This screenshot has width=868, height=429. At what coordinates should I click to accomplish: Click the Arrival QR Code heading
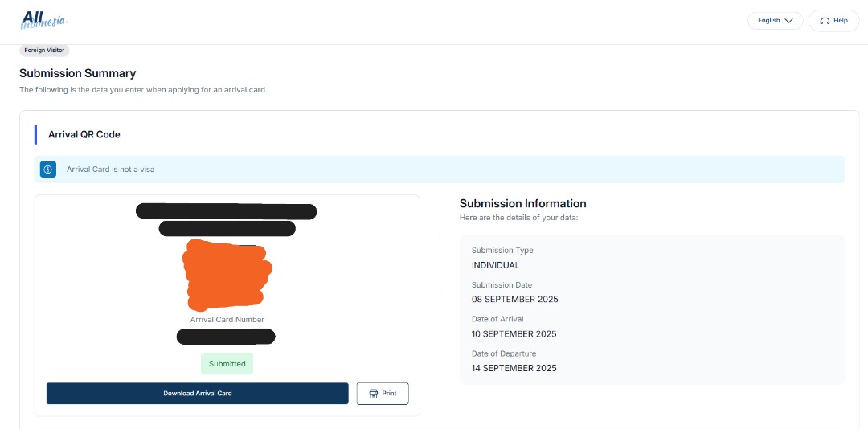(x=84, y=134)
